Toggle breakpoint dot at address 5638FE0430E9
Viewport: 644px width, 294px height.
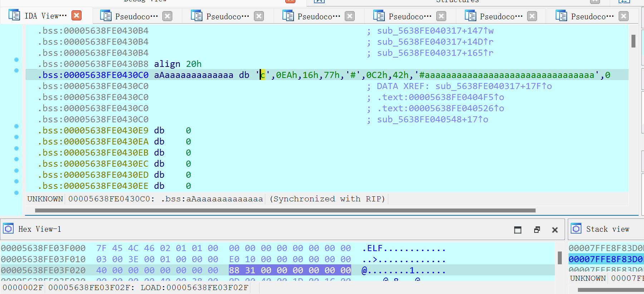click(x=16, y=126)
